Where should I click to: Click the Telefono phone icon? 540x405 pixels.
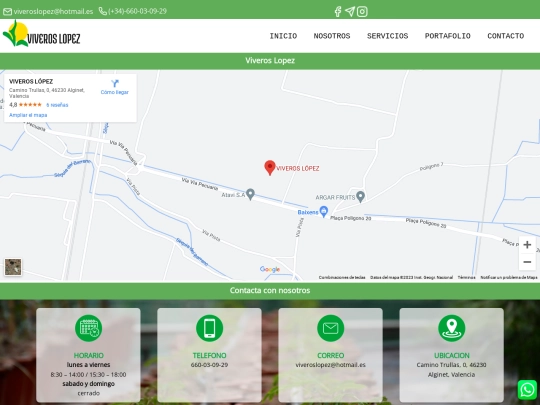point(209,328)
